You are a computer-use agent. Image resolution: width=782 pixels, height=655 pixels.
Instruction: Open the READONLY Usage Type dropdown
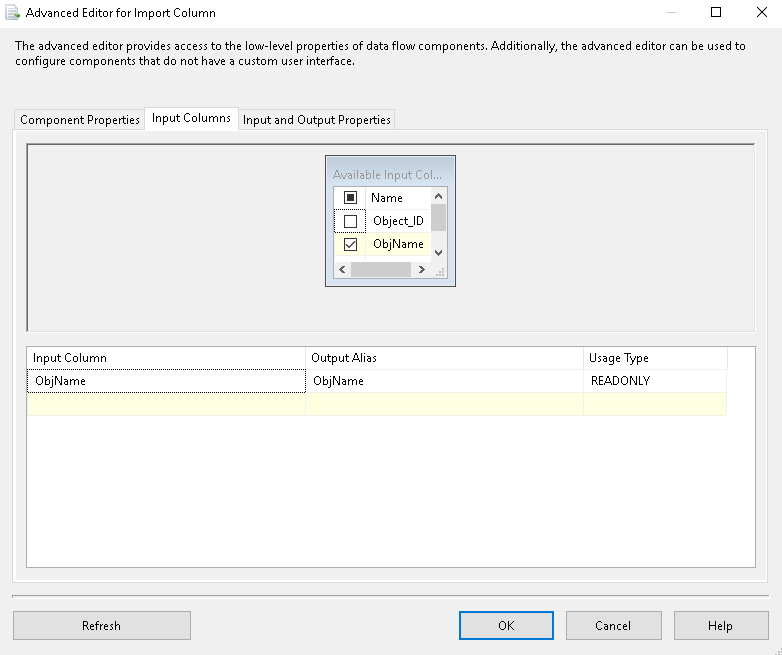(x=655, y=381)
